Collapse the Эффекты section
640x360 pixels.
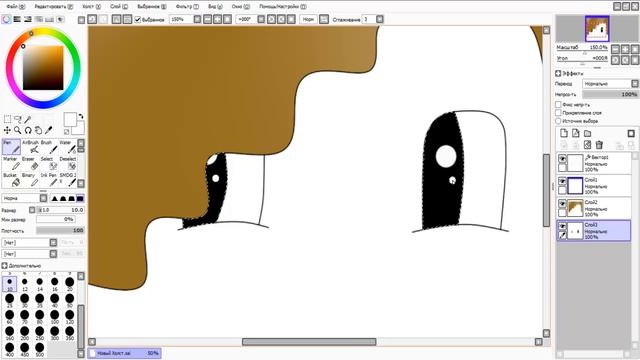[x=558, y=73]
